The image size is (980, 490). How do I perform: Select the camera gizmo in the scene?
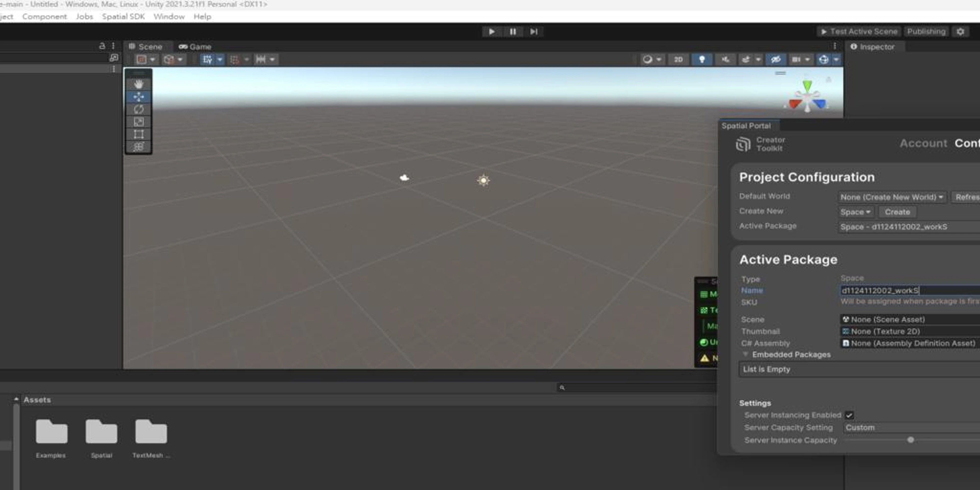click(x=404, y=178)
